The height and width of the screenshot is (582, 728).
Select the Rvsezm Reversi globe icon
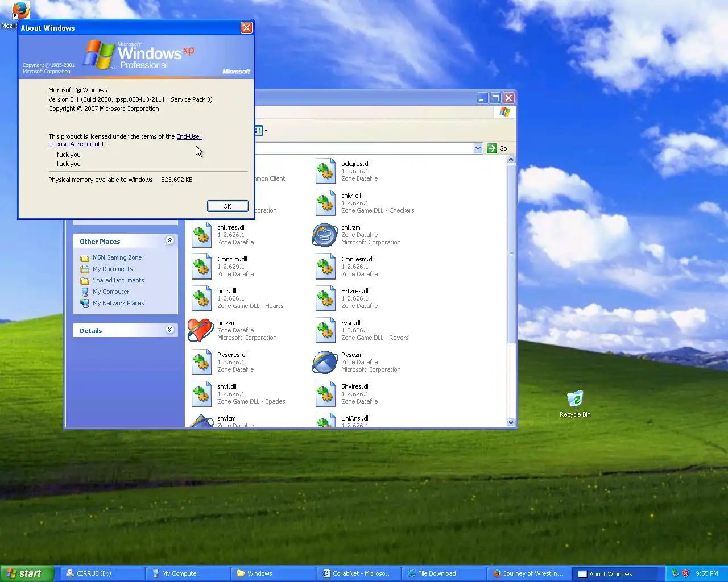point(325,362)
